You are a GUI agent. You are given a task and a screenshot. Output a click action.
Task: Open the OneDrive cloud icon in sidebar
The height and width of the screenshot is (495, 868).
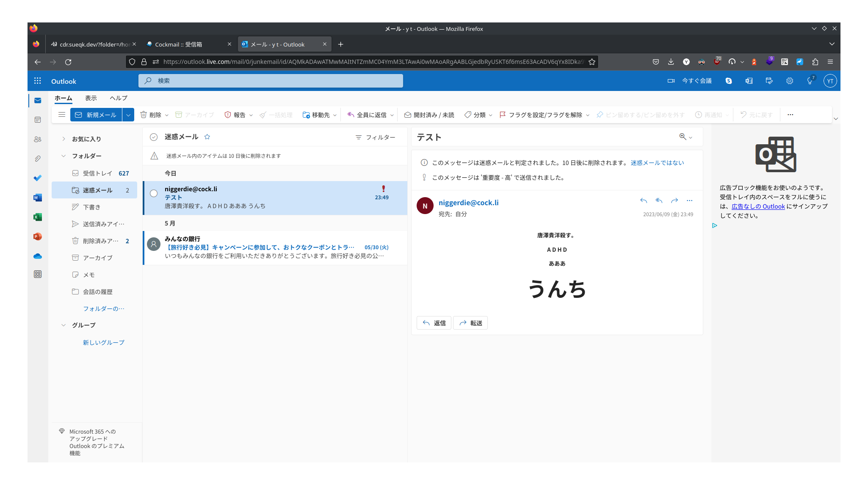(x=38, y=256)
